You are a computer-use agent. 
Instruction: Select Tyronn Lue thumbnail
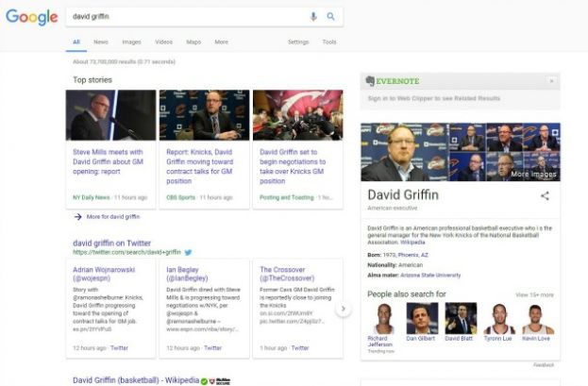[499, 319]
